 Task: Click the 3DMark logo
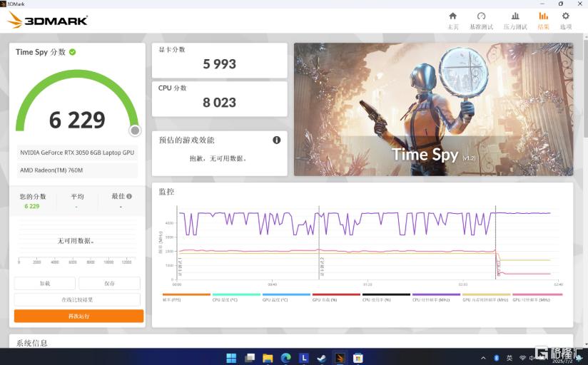coord(48,20)
